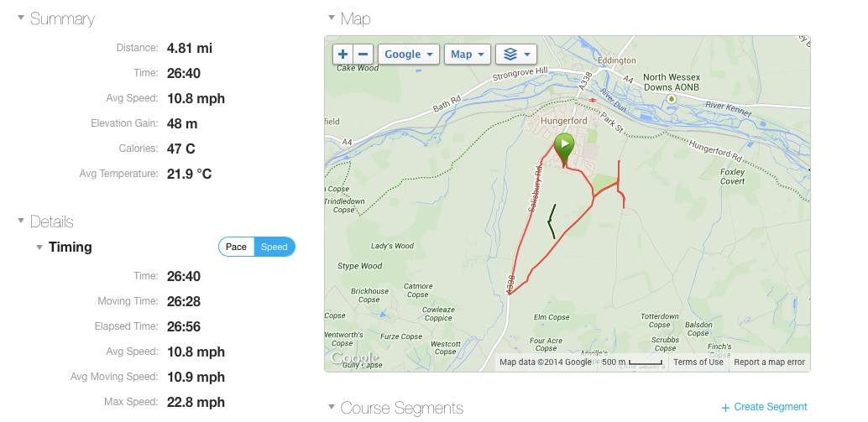Switch the Timing display to Speed

click(x=275, y=247)
